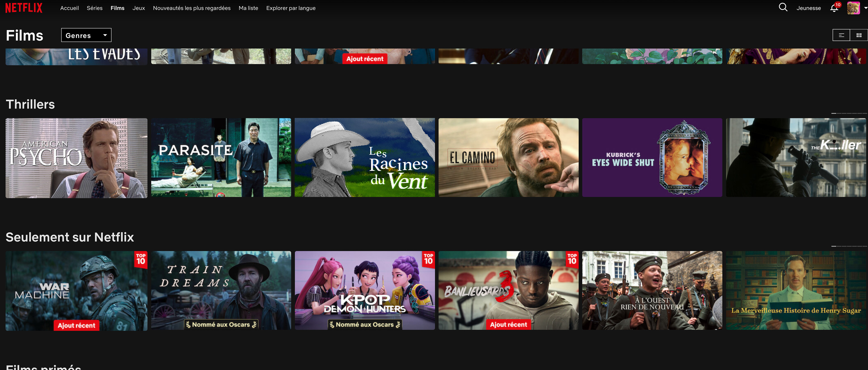The height and width of the screenshot is (370, 868).
Task: Open Explorer par langue page
Action: (290, 8)
